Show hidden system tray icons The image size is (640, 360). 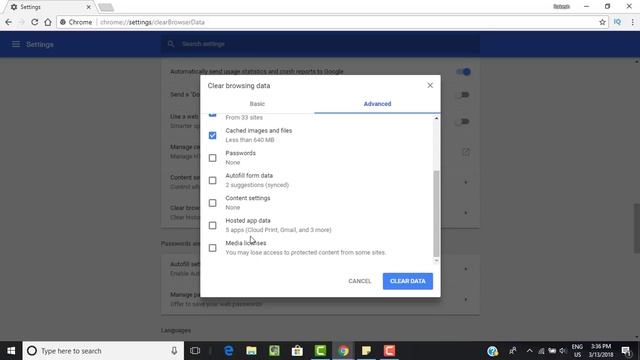click(529, 351)
